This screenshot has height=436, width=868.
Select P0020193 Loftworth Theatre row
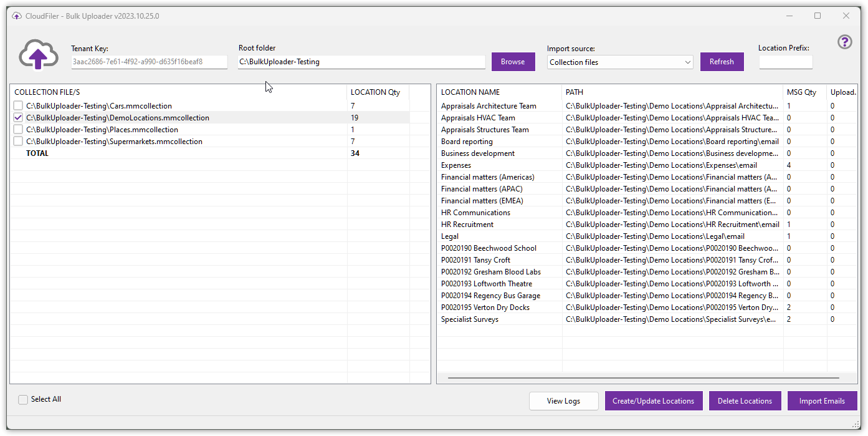[647, 284]
